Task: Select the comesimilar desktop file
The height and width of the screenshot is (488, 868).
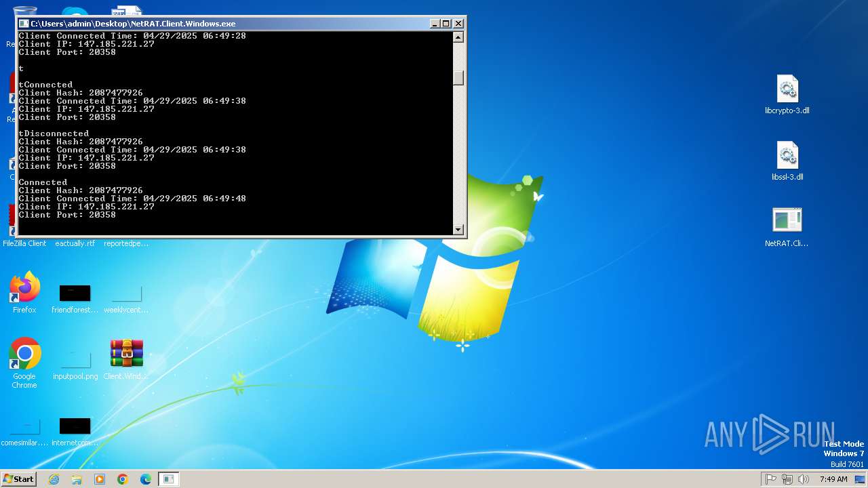Action: point(24,432)
